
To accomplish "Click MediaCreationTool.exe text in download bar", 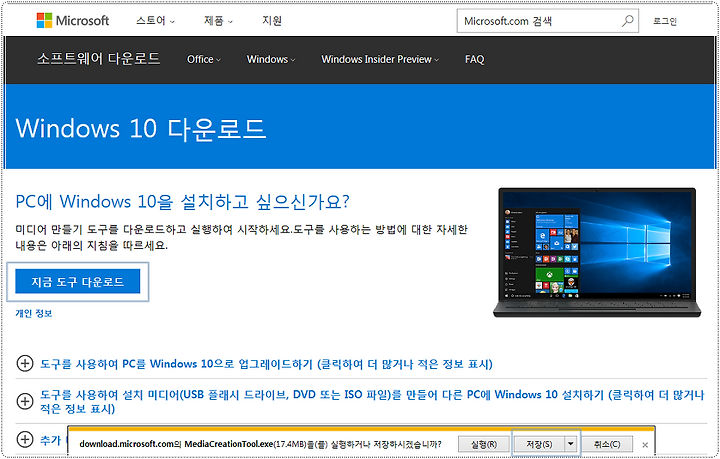I will tap(229, 444).
